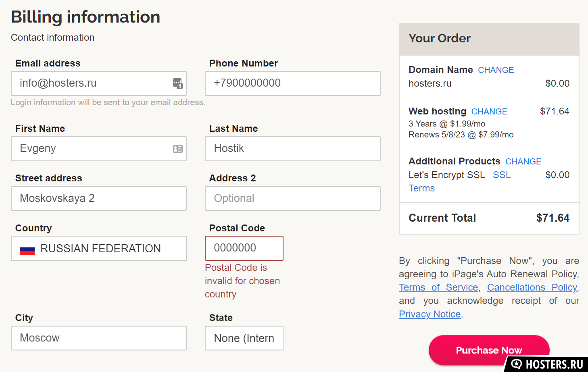Expand the State dropdown showing None
Image resolution: width=588 pixels, height=372 pixels.
tap(244, 338)
